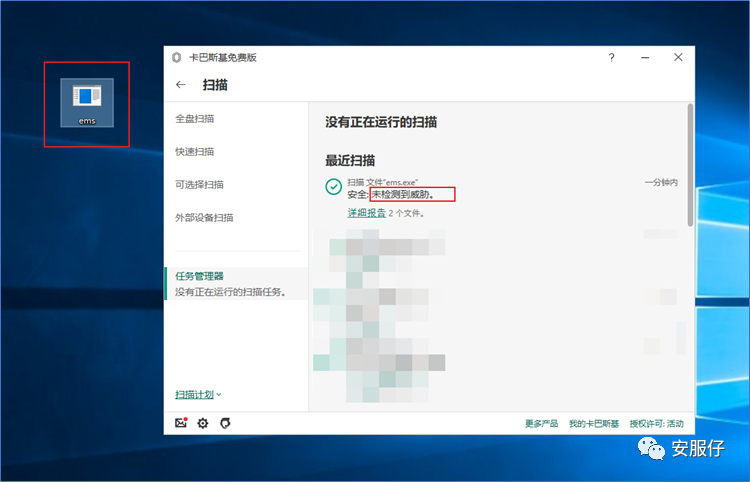Click the 未检测到威胁 result text
The image size is (750, 482).
tap(403, 194)
